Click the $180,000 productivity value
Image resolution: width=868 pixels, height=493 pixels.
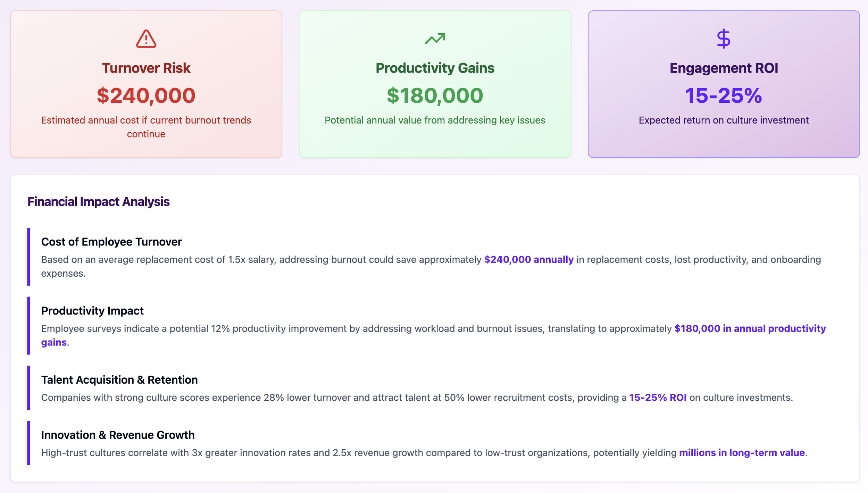(x=435, y=95)
